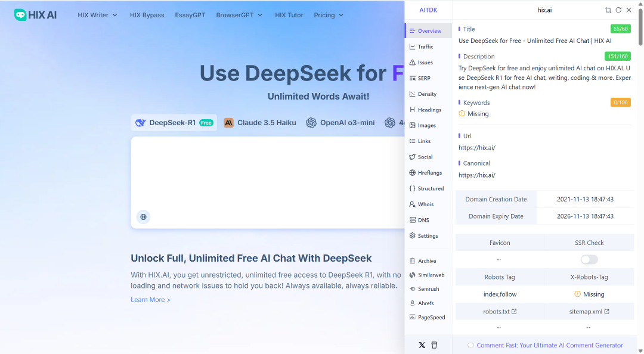
Task: Open the Headings section in the sidebar
Action: click(428, 110)
